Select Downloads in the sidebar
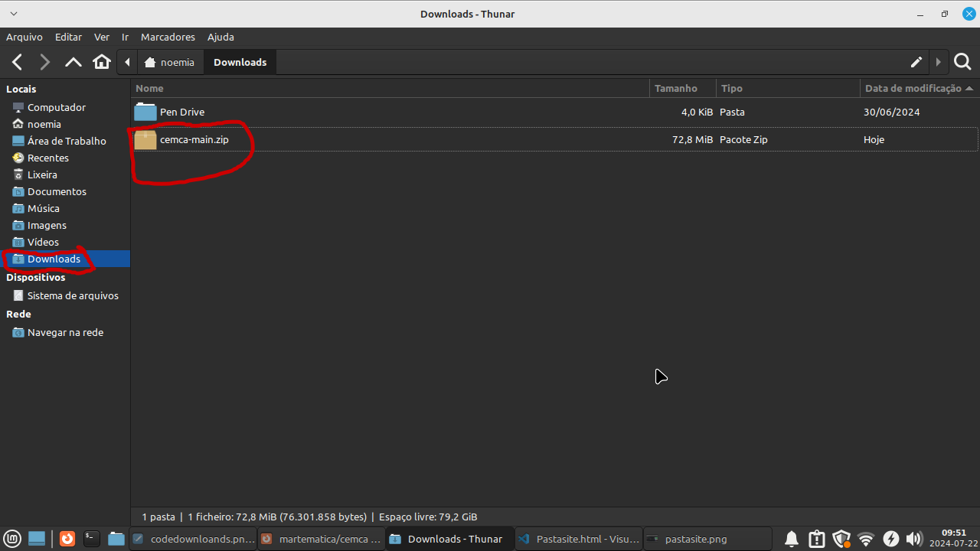The width and height of the screenshot is (980, 551). click(65, 259)
